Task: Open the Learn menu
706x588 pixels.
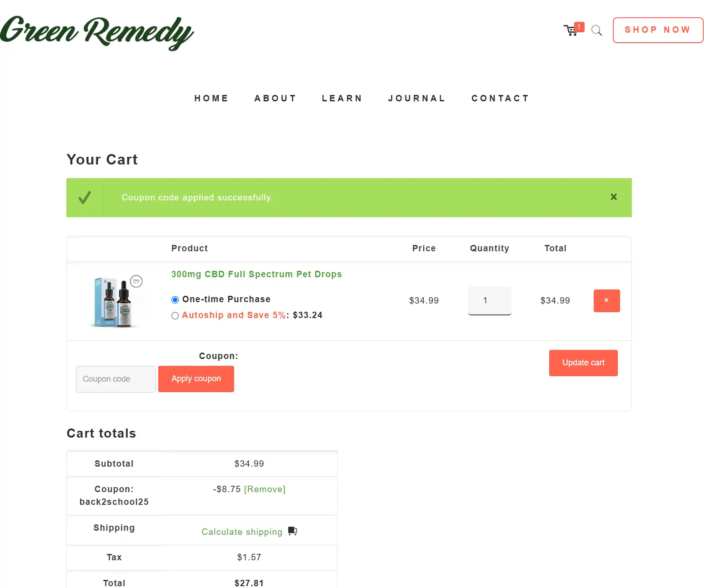Action: tap(342, 98)
